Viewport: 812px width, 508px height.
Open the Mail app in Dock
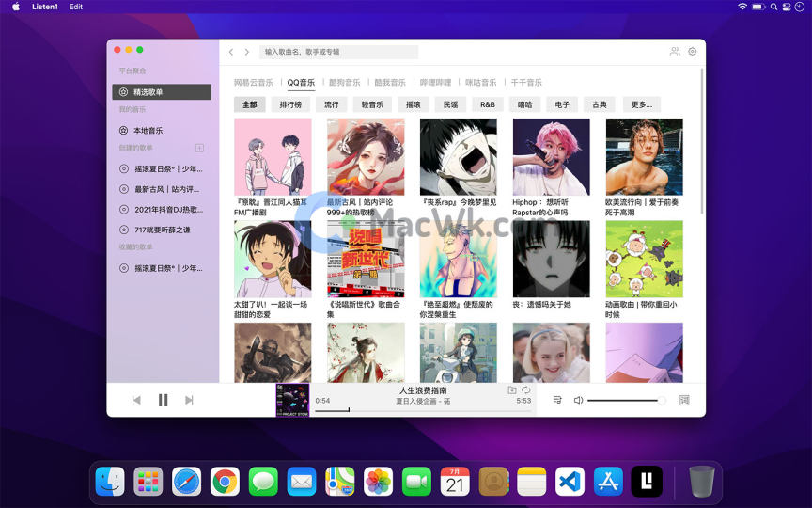tap(302, 482)
